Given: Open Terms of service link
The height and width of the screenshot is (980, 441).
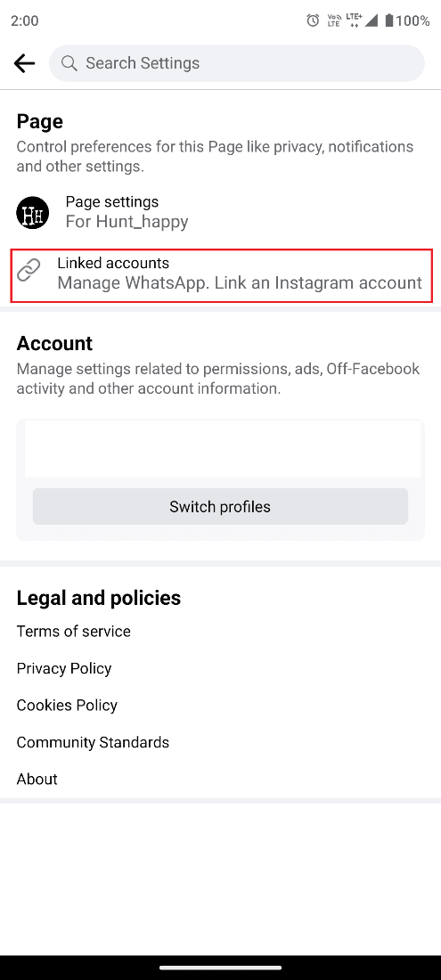Looking at the screenshot, I should [74, 632].
